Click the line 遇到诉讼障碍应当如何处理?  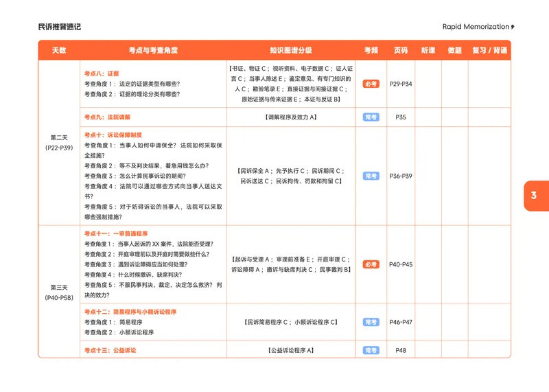point(136,264)
